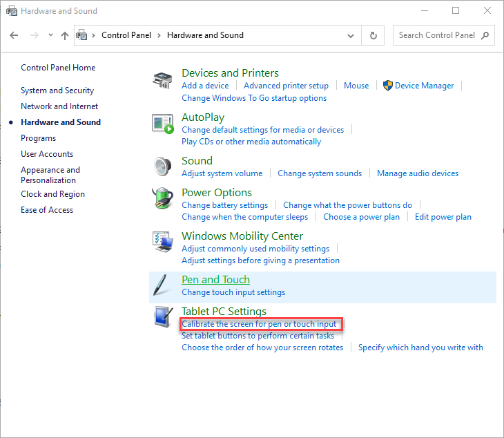The image size is (504, 438).
Task: Click Add a device link
Action: point(205,86)
